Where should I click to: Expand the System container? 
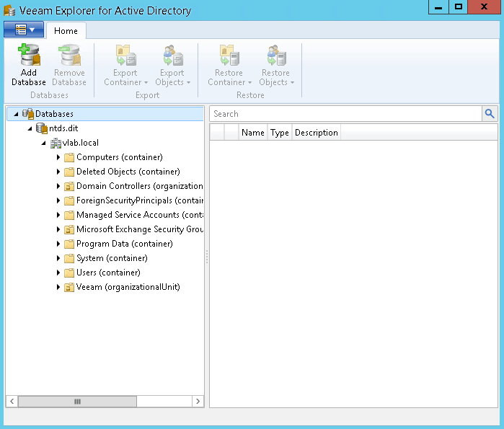[x=58, y=258]
